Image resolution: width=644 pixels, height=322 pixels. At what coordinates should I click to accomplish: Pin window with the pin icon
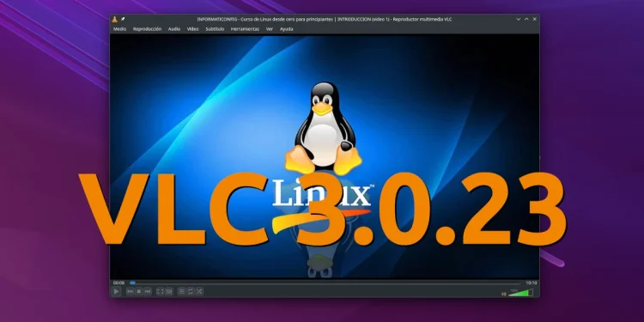pyautogui.click(x=123, y=19)
